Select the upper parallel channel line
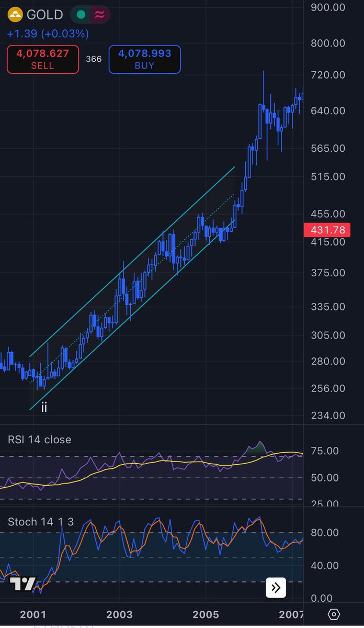 [132, 262]
